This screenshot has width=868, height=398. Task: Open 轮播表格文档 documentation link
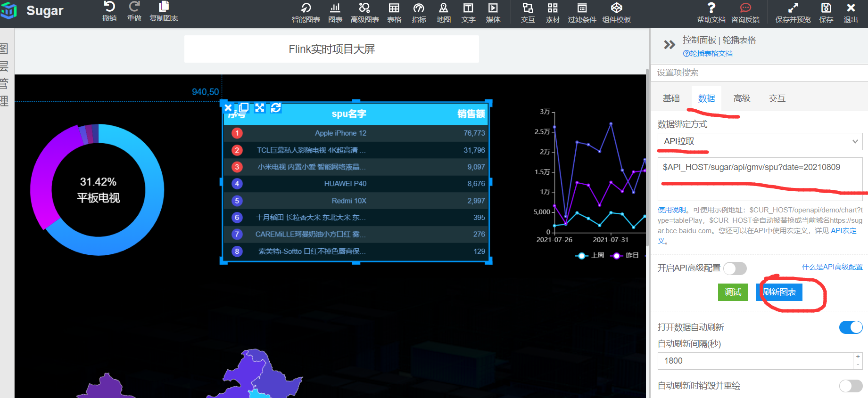708,54
